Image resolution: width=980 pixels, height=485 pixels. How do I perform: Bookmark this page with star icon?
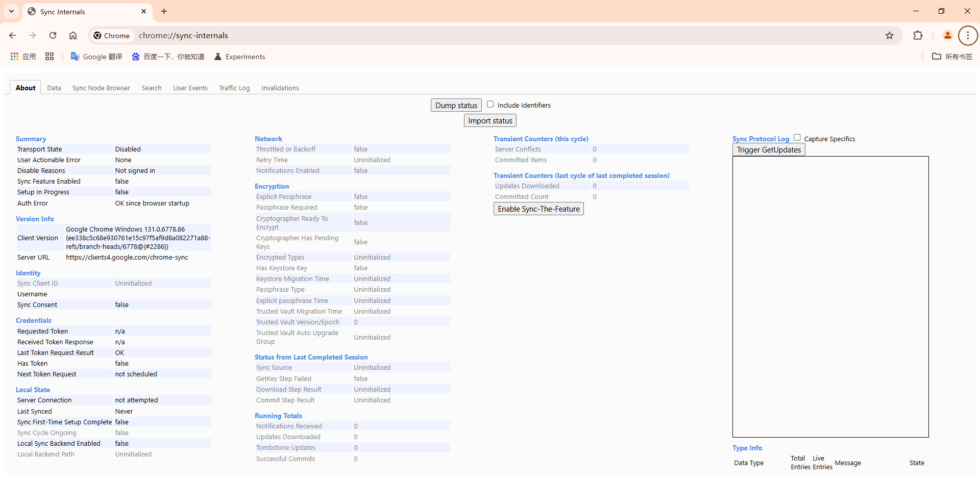click(890, 35)
